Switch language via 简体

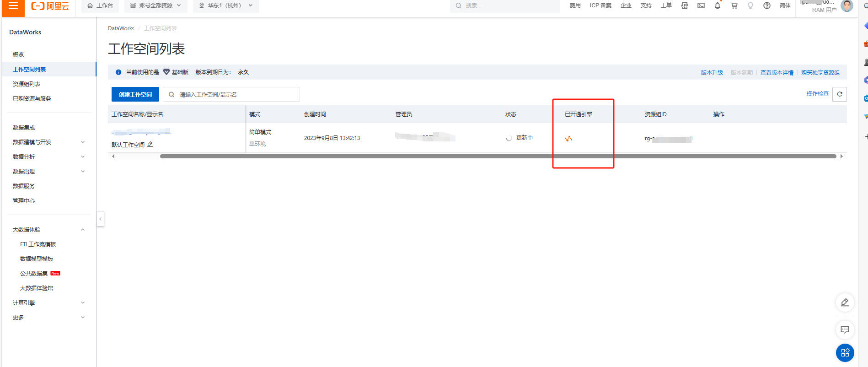point(785,5)
